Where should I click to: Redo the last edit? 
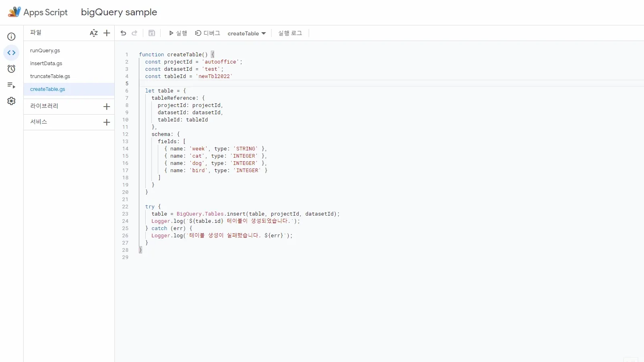pos(134,33)
